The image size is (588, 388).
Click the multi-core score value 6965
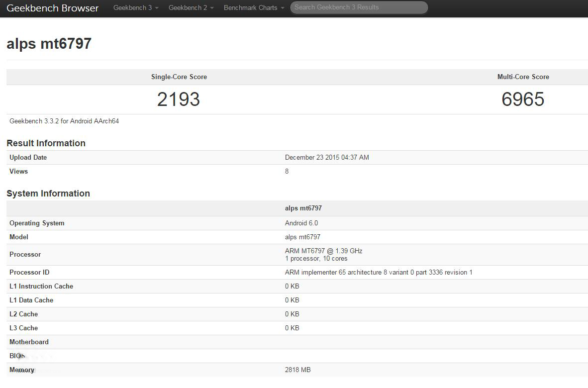[523, 99]
